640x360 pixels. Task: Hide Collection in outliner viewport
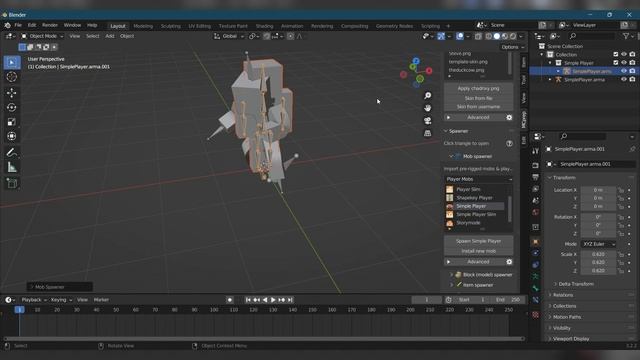pyautogui.click(x=624, y=54)
